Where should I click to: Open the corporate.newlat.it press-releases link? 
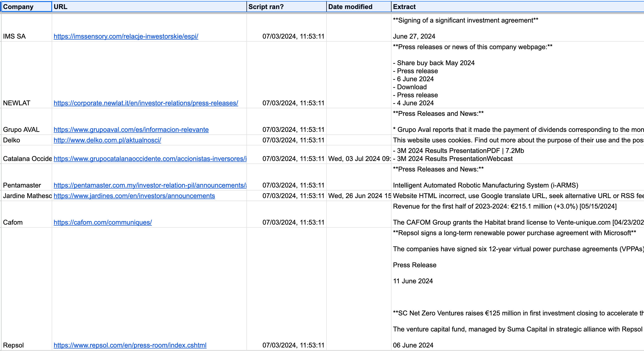coord(146,103)
